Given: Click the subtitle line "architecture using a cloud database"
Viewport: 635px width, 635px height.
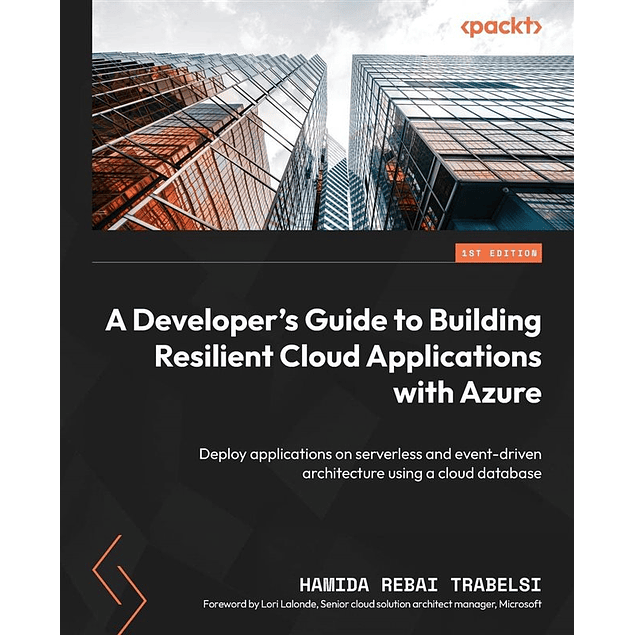Looking at the screenshot, I should 421,472.
